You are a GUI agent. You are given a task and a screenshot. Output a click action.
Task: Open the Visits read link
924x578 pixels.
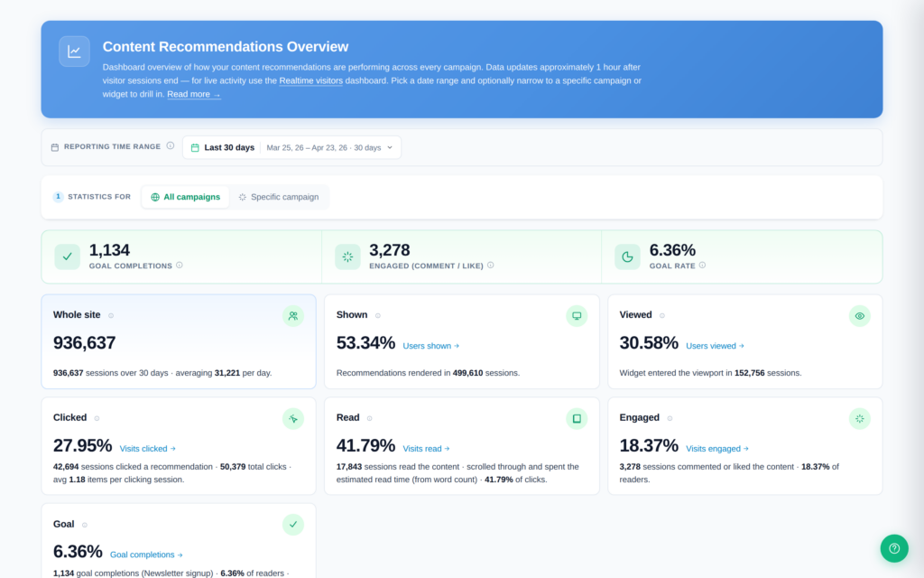(x=426, y=448)
